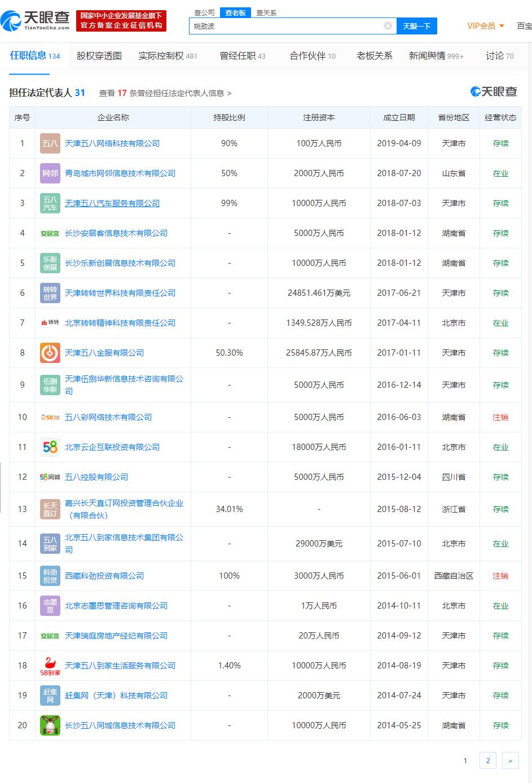Open 五八控股有限公司 company link

(x=96, y=477)
